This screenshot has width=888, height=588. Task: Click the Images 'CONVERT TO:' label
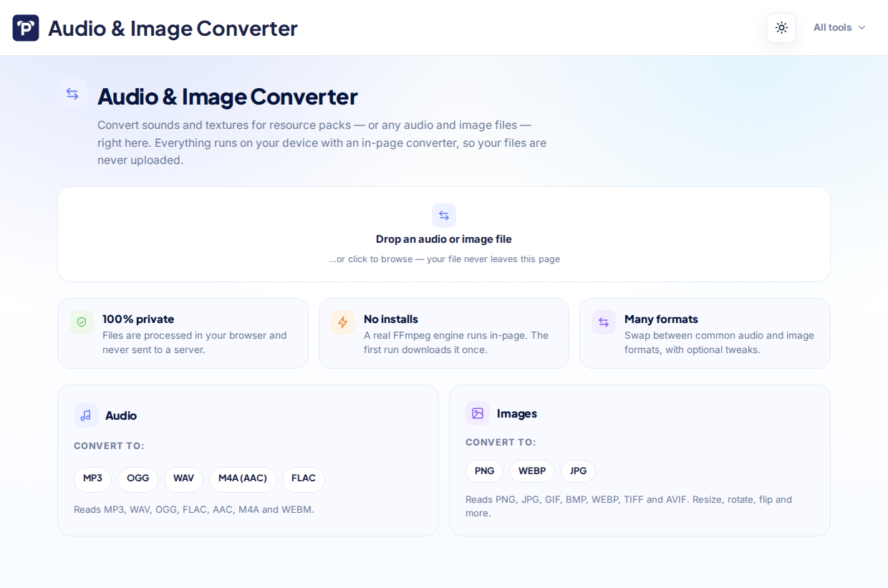tap(501, 443)
